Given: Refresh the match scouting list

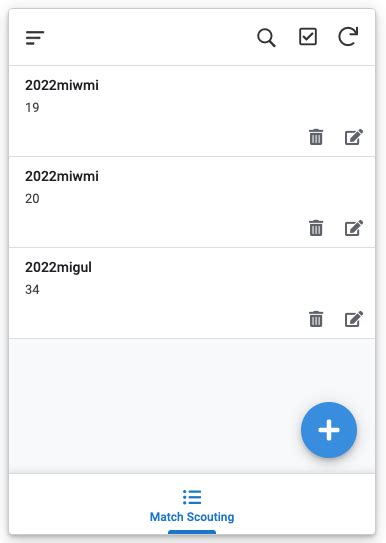Looking at the screenshot, I should click(348, 36).
